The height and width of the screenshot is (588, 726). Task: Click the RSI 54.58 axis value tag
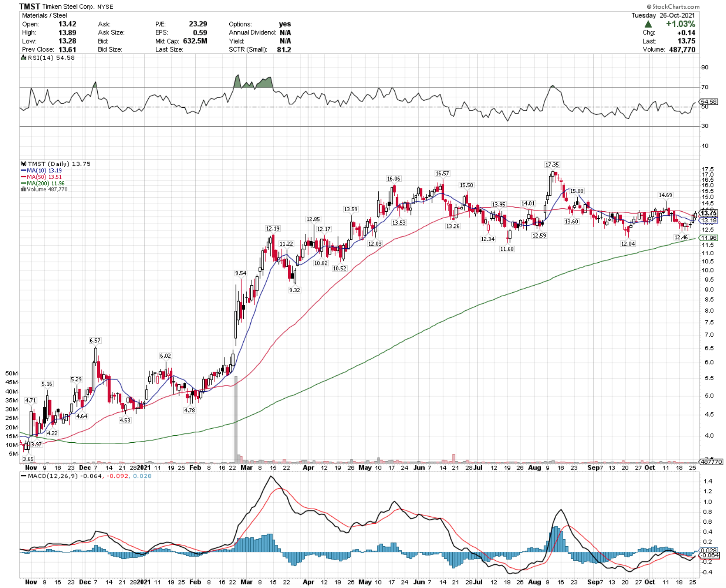click(x=708, y=102)
